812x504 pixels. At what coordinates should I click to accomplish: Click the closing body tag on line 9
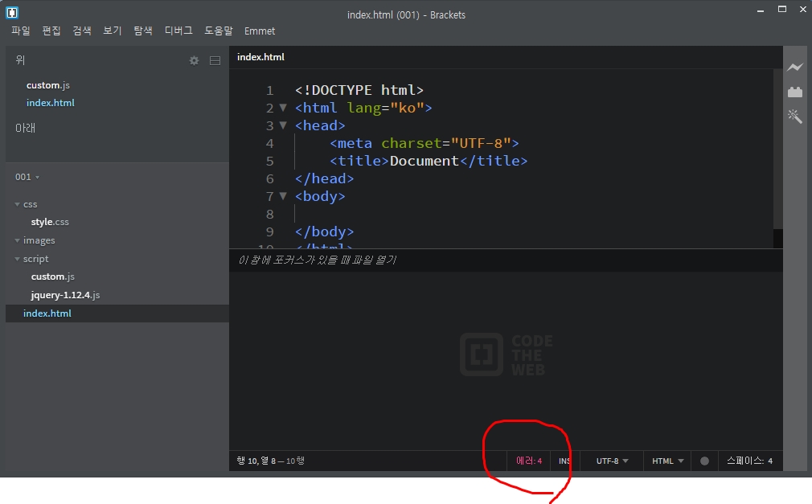pyautogui.click(x=324, y=232)
